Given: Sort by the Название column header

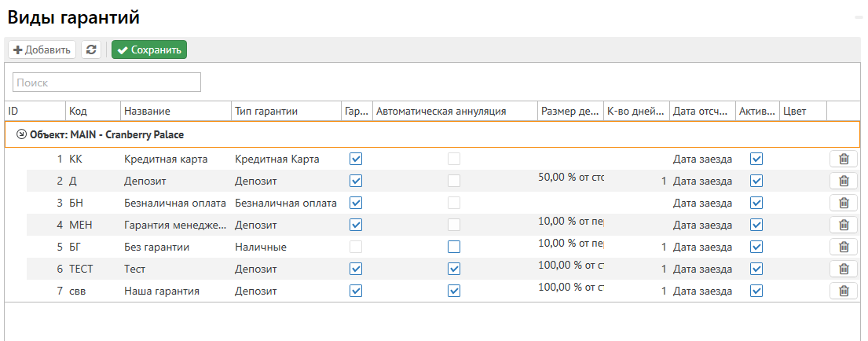Looking at the screenshot, I should (175, 112).
